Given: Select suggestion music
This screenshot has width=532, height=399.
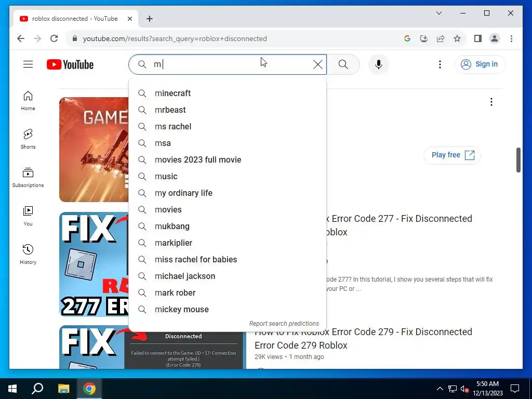Looking at the screenshot, I should click(228, 177).
